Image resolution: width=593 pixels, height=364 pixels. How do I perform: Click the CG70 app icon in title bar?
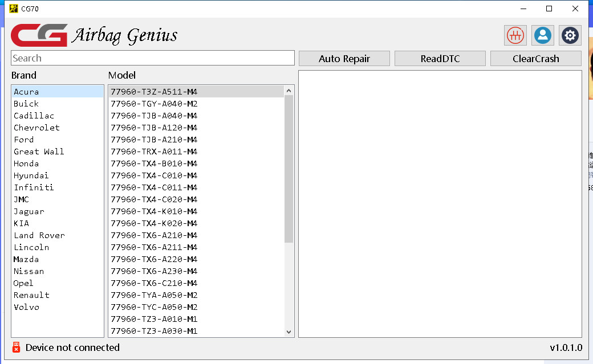14,9
